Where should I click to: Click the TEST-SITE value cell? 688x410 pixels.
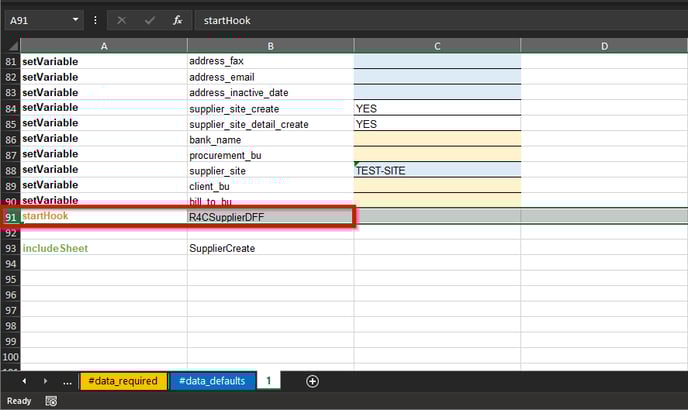tap(437, 170)
